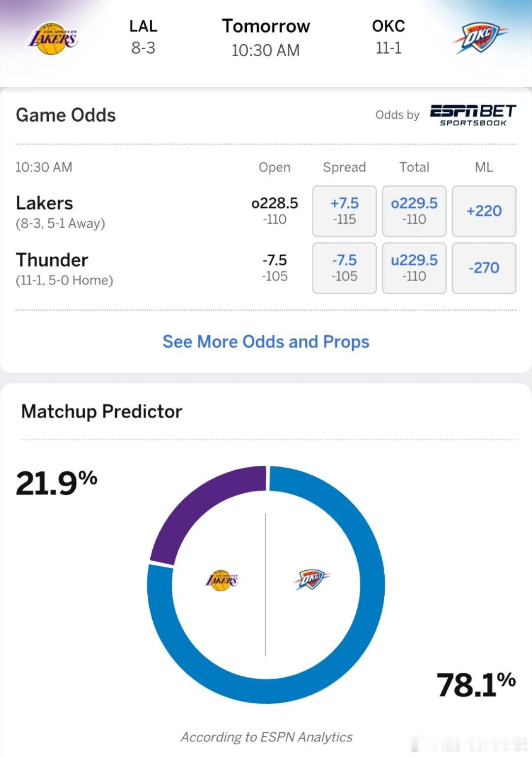Click the According to ESPN Analytics caption
Image resolution: width=532 pixels, height=757 pixels.
click(266, 737)
